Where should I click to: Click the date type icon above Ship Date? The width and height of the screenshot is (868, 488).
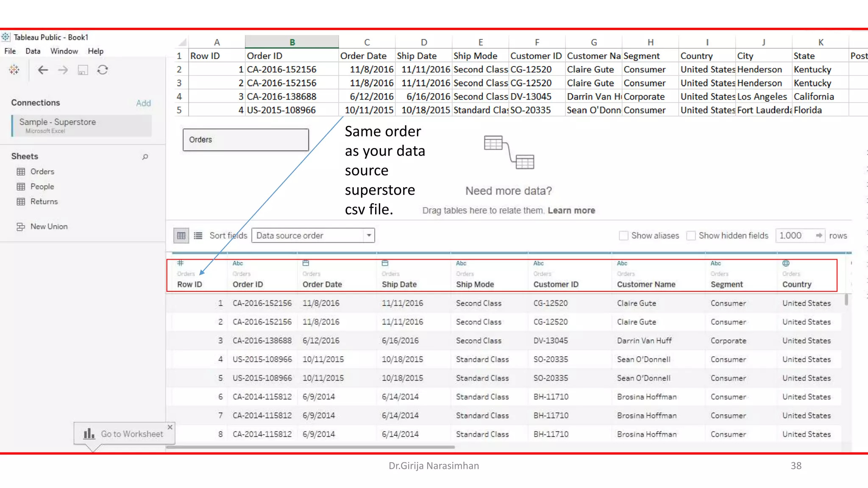385,263
